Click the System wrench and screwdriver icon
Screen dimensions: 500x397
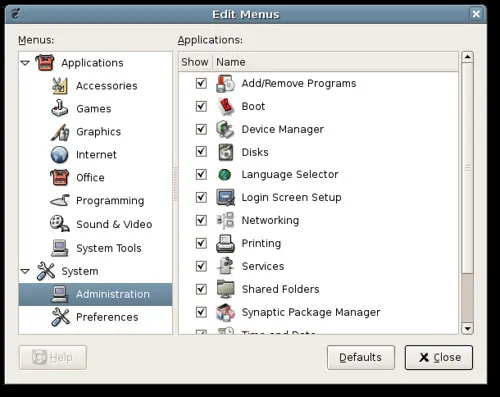tap(46, 271)
